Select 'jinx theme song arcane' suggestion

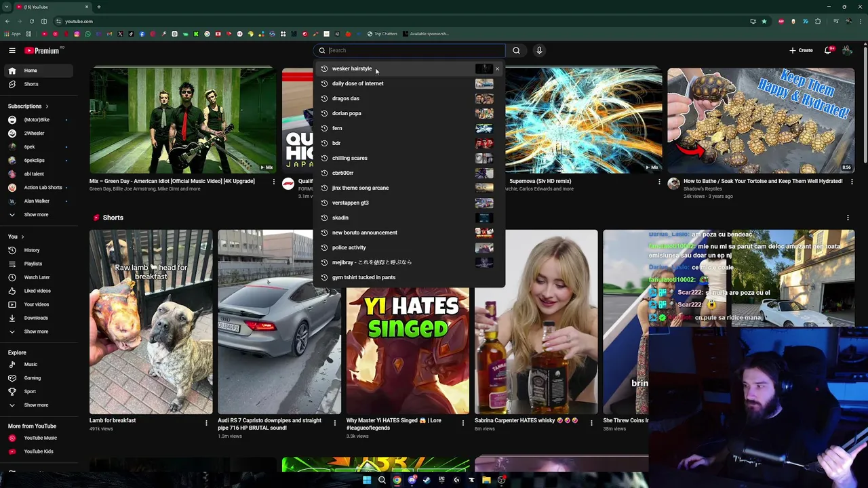[x=410, y=188]
